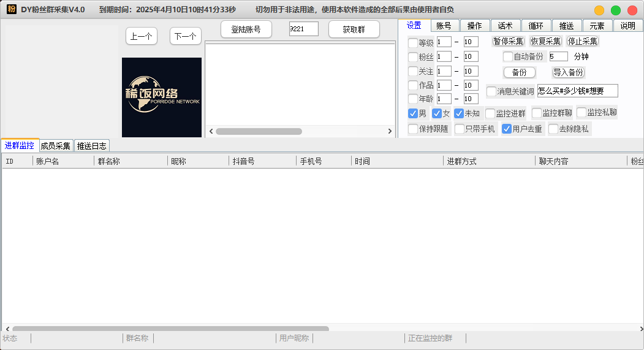Open the 话术 tab
Image resolution: width=644 pixels, height=350 pixels.
point(505,26)
